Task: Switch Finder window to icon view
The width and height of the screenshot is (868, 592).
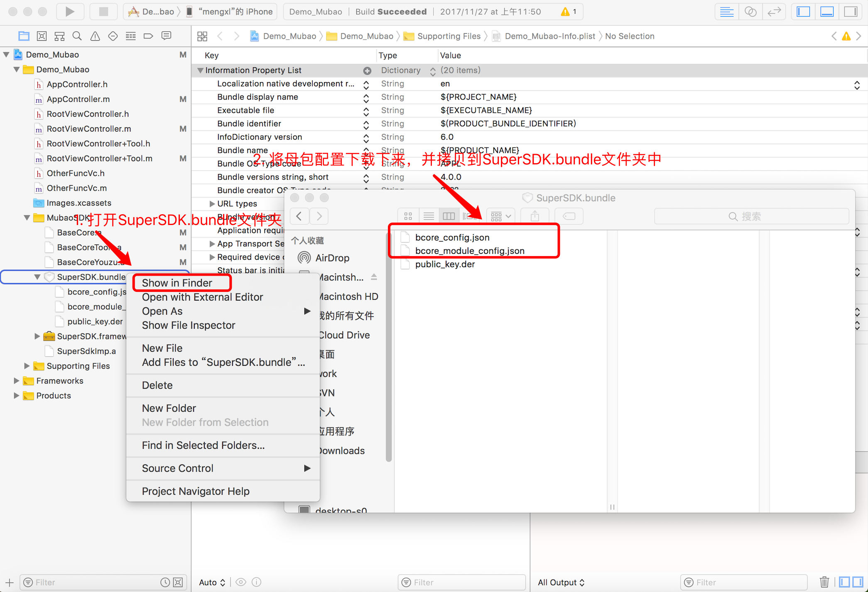Action: coord(408,216)
